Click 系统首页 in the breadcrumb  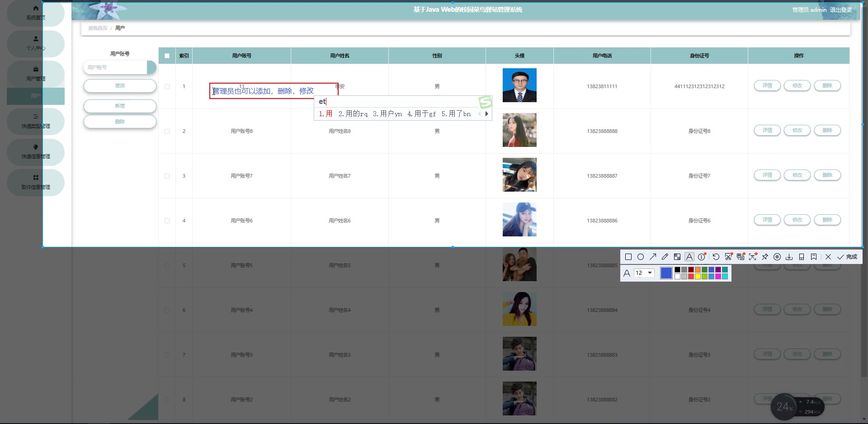98,28
